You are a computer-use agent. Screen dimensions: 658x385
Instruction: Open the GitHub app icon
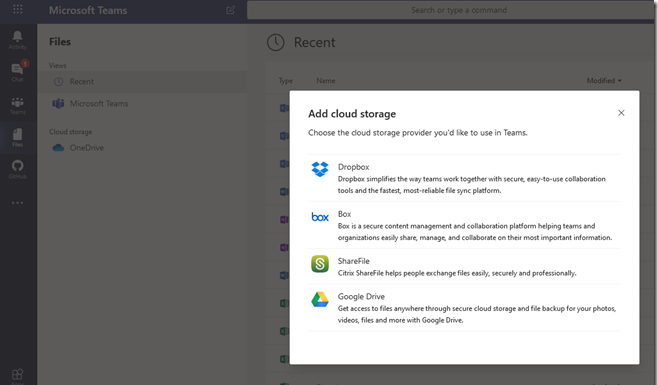(18, 169)
